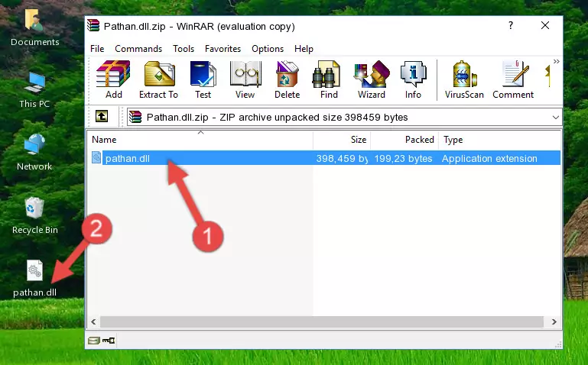Expand hidden toolbar buttons chevron
This screenshot has width=588, height=365.
557,61
